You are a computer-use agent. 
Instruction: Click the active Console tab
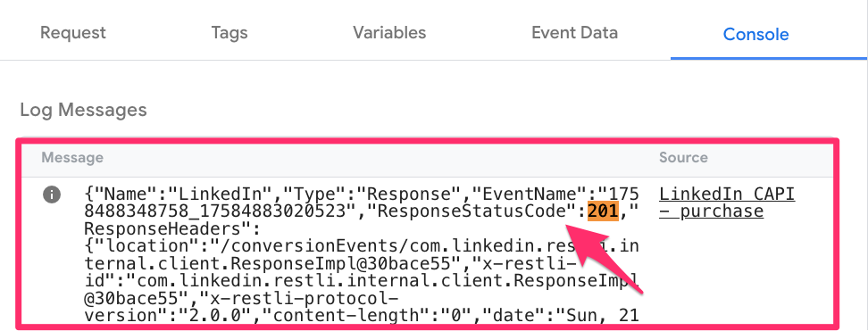tap(755, 34)
